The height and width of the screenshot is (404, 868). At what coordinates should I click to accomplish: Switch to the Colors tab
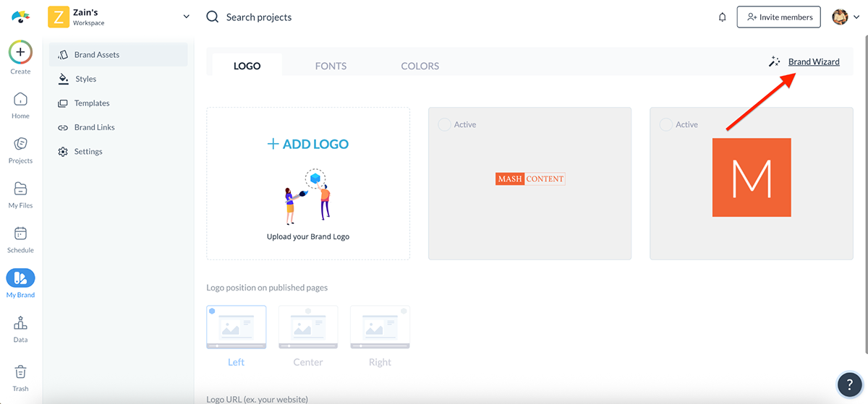pyautogui.click(x=420, y=66)
